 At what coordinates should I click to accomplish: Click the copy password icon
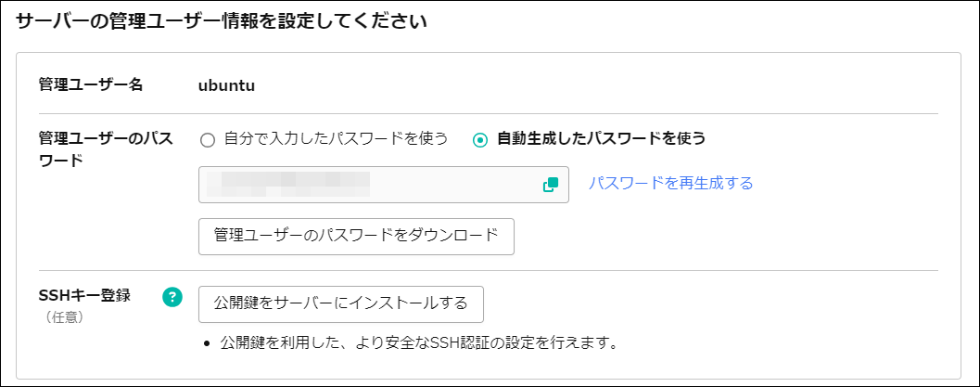[x=551, y=184]
